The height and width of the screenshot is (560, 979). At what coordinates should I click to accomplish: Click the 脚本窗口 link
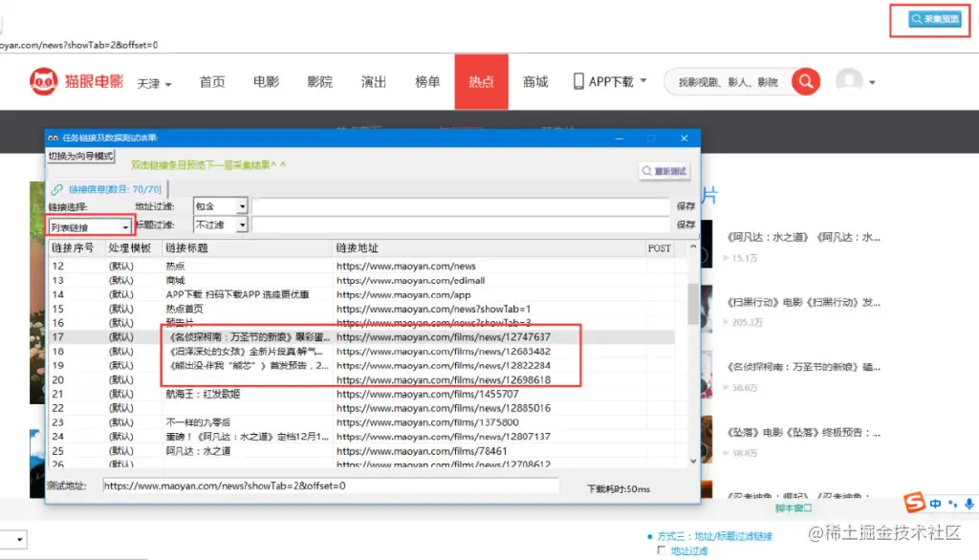pyautogui.click(x=794, y=508)
